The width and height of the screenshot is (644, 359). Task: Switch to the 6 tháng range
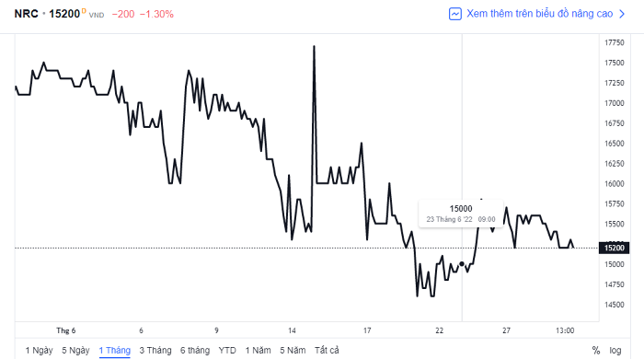point(195,351)
